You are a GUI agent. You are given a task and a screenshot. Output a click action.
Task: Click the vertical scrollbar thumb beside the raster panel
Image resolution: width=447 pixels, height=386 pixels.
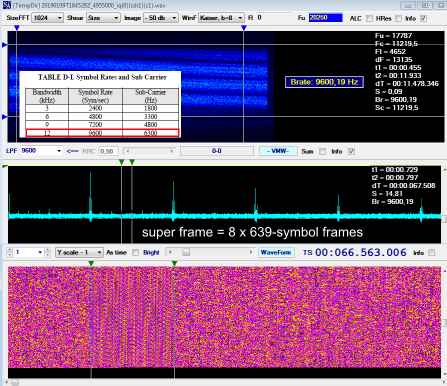[444, 322]
